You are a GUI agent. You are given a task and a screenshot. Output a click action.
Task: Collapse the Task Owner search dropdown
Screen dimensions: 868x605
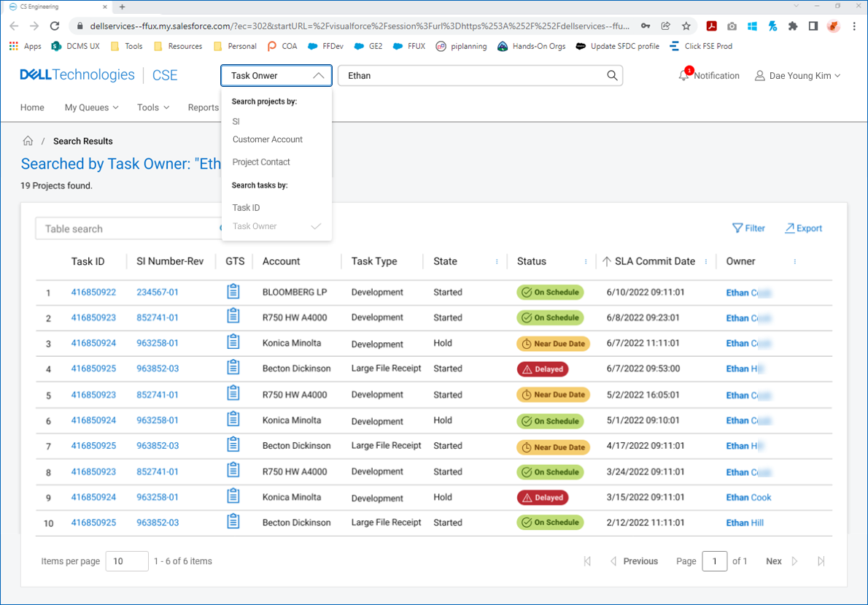(318, 75)
